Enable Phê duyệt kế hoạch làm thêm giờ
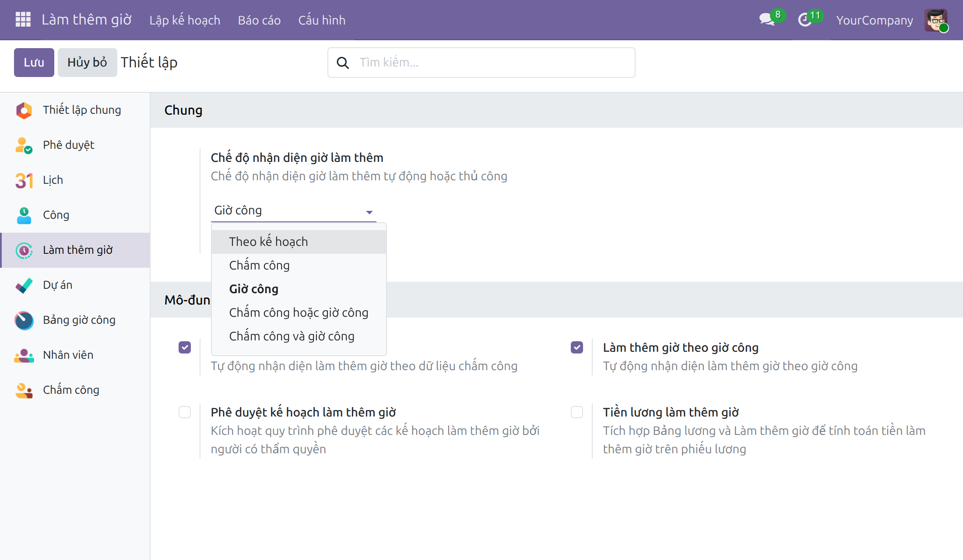The image size is (963, 560). pyautogui.click(x=185, y=412)
